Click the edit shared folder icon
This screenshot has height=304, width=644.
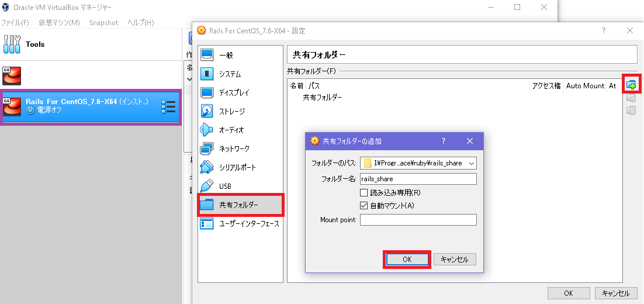tap(631, 98)
